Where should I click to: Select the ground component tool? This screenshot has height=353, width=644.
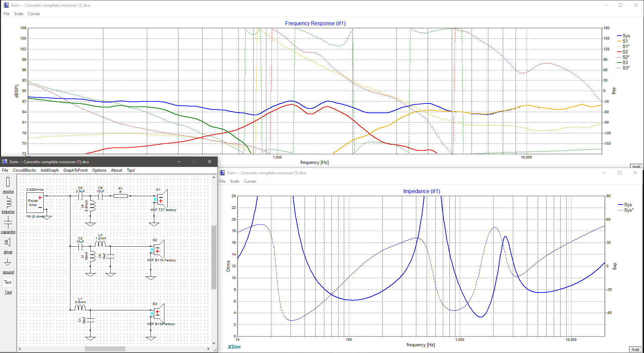click(x=8, y=266)
